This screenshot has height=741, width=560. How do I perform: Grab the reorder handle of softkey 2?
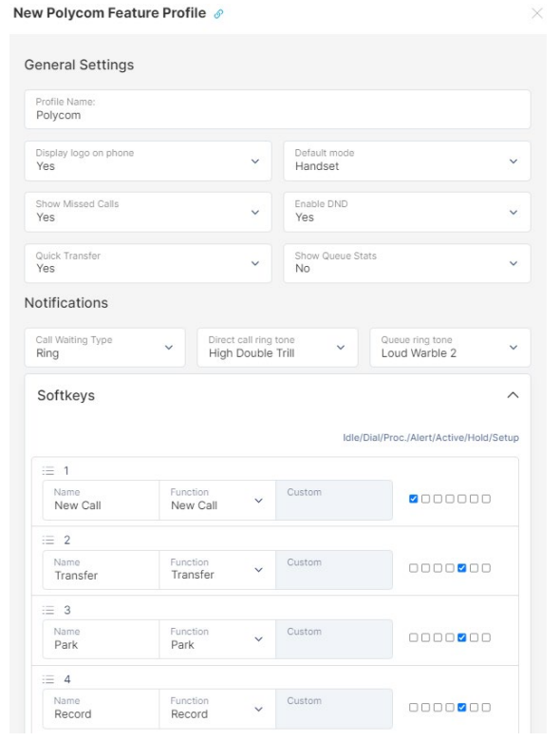point(48,541)
